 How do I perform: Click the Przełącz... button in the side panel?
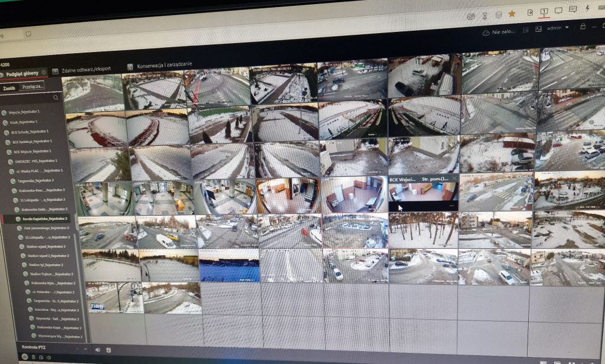tap(32, 86)
